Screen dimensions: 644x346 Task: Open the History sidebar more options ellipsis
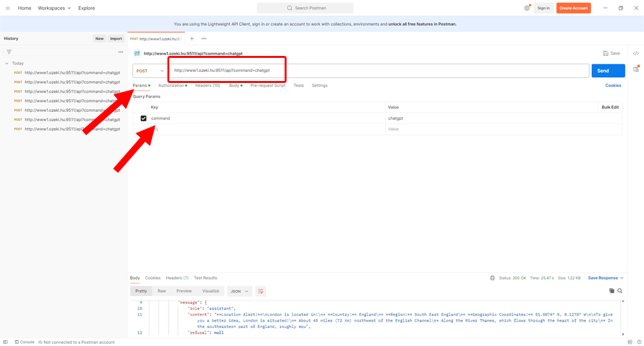click(121, 52)
